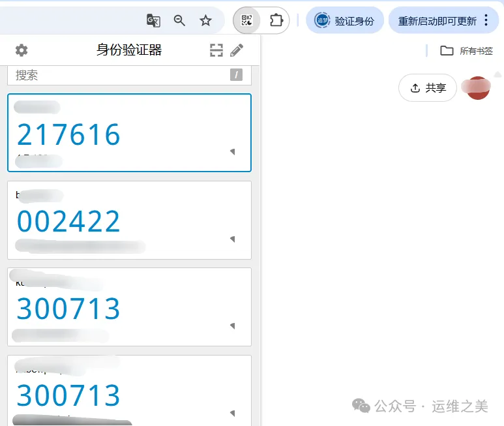Screen dimensions: 504x426
Task: Copy the 217616 verification code
Action: [68, 134]
